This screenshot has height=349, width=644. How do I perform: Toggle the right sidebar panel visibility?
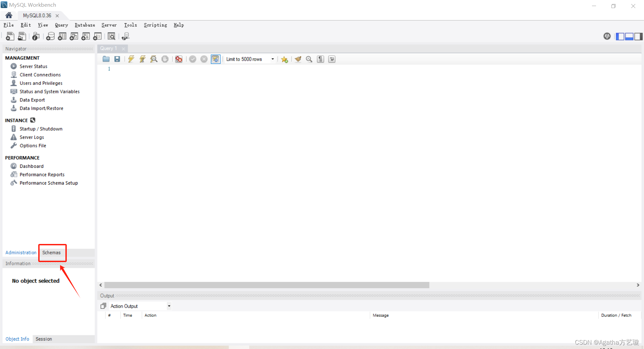point(638,36)
